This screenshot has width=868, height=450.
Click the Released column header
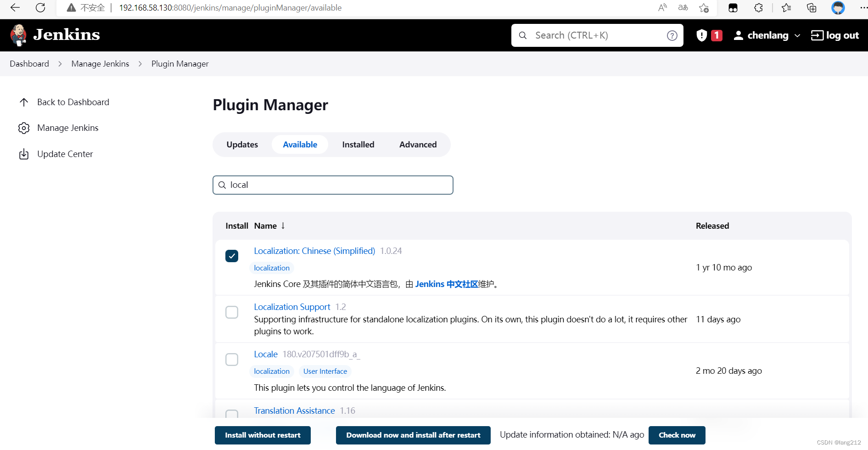point(712,225)
